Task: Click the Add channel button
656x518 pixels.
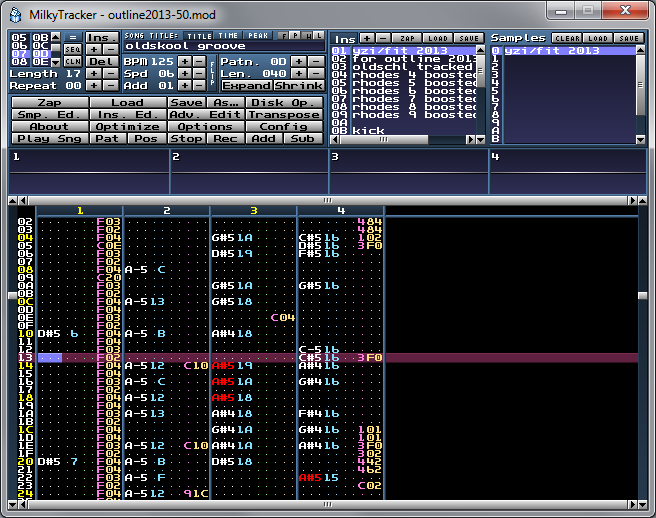Action: coord(264,139)
